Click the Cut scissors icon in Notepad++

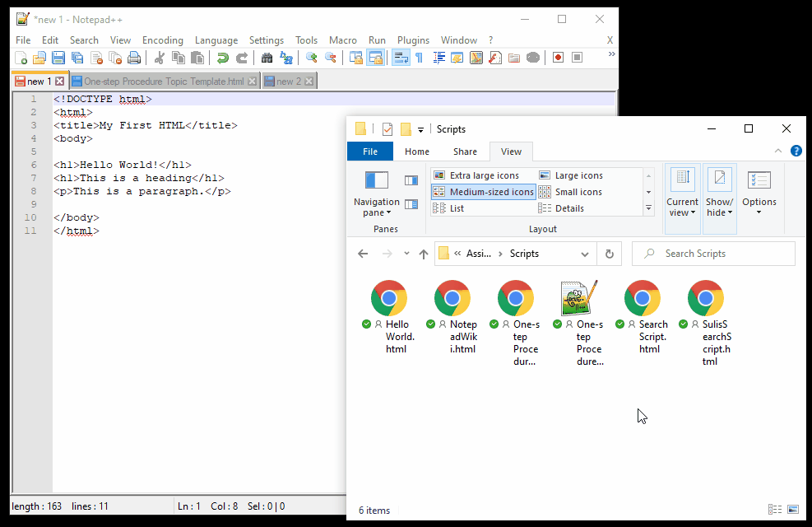click(x=160, y=58)
